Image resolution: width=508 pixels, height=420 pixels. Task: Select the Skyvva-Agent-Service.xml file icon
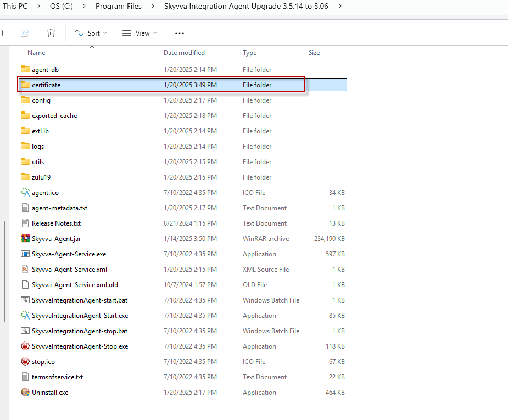[25, 270]
